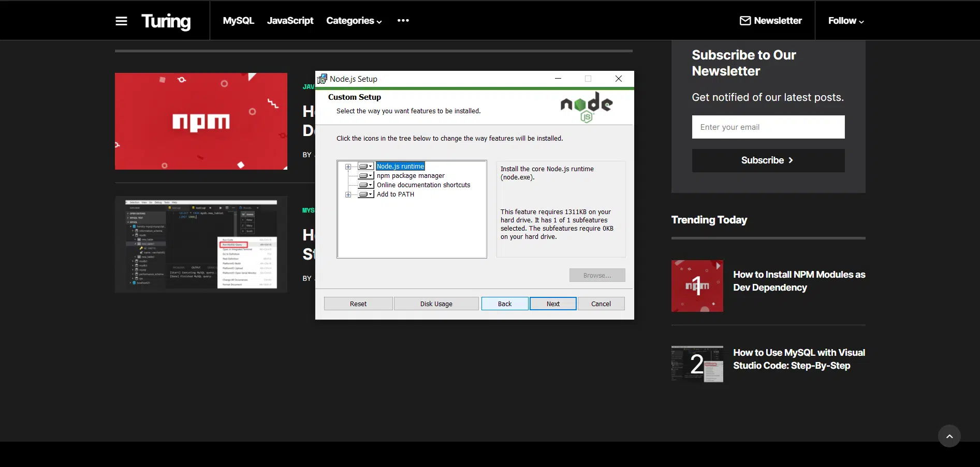Open the hamburger menu icon
Image resolution: width=980 pixels, height=467 pixels.
click(121, 21)
